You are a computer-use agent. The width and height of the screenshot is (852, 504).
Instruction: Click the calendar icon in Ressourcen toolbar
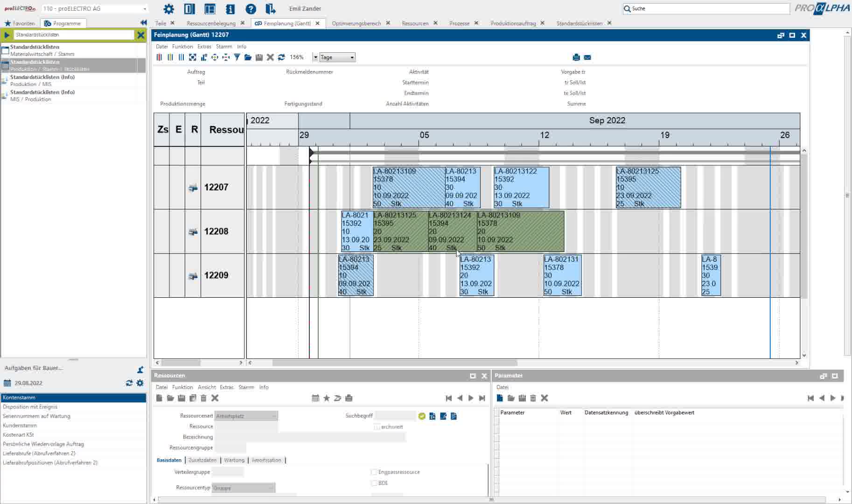[x=315, y=398]
